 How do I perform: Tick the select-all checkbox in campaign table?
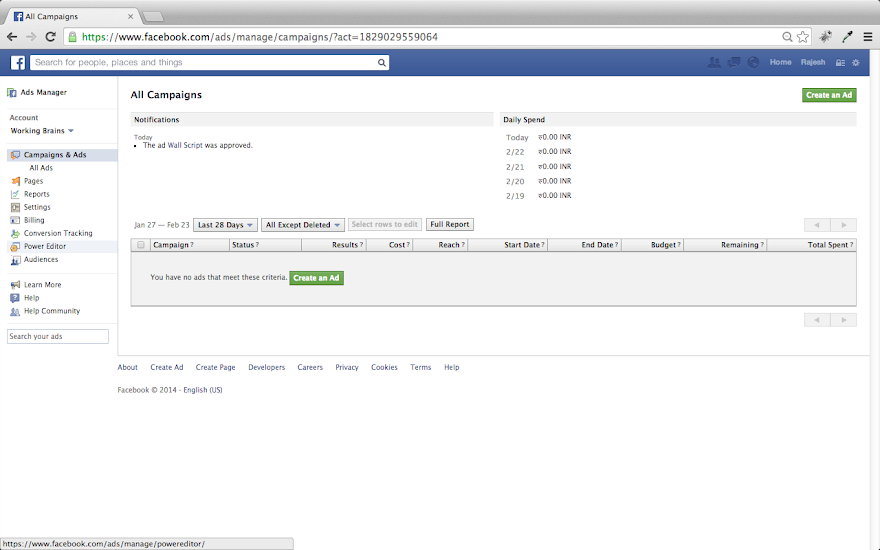[141, 245]
